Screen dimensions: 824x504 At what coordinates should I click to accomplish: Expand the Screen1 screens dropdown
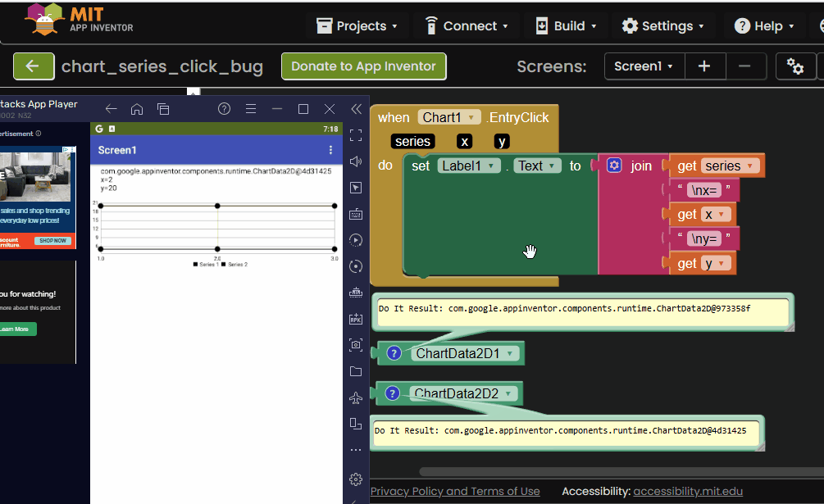pos(644,66)
